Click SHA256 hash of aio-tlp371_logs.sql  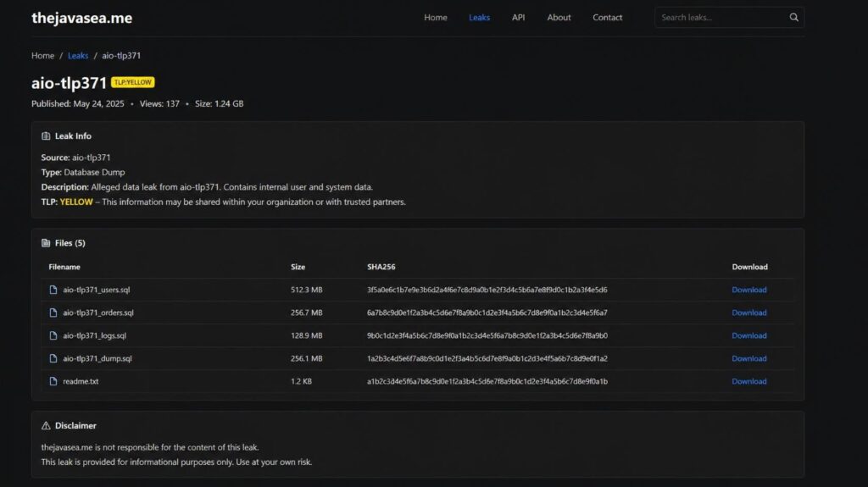click(487, 335)
